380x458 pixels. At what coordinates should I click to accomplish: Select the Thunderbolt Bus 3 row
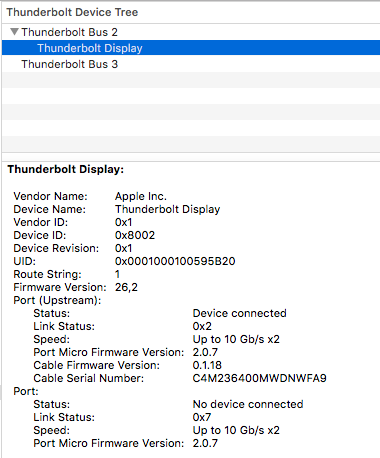pyautogui.click(x=191, y=64)
